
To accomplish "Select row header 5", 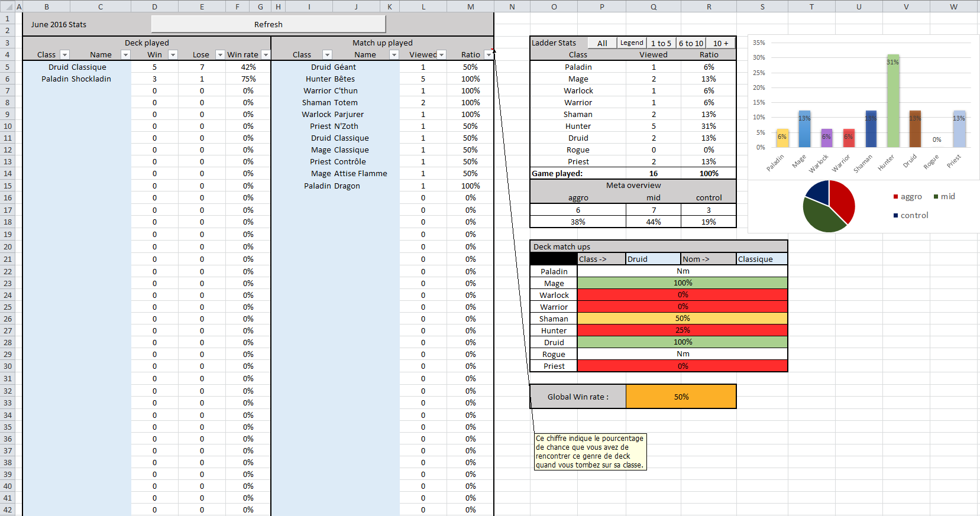I will [7, 67].
